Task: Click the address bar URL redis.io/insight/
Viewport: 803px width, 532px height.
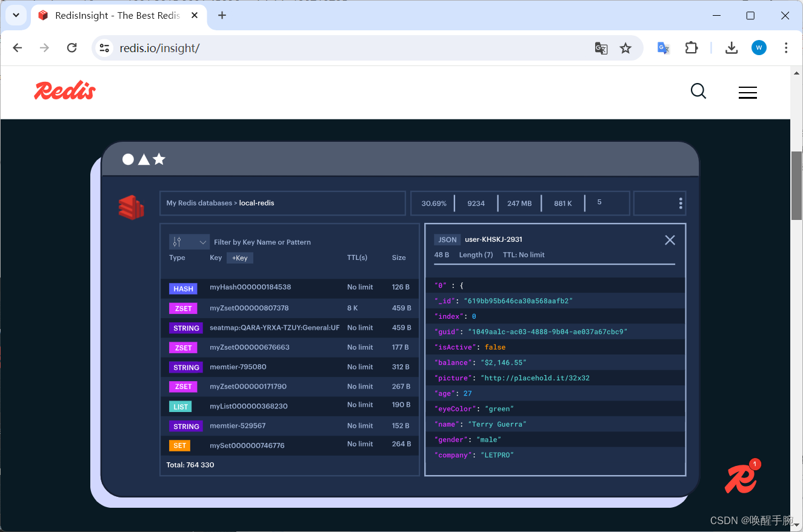Action: click(x=159, y=48)
